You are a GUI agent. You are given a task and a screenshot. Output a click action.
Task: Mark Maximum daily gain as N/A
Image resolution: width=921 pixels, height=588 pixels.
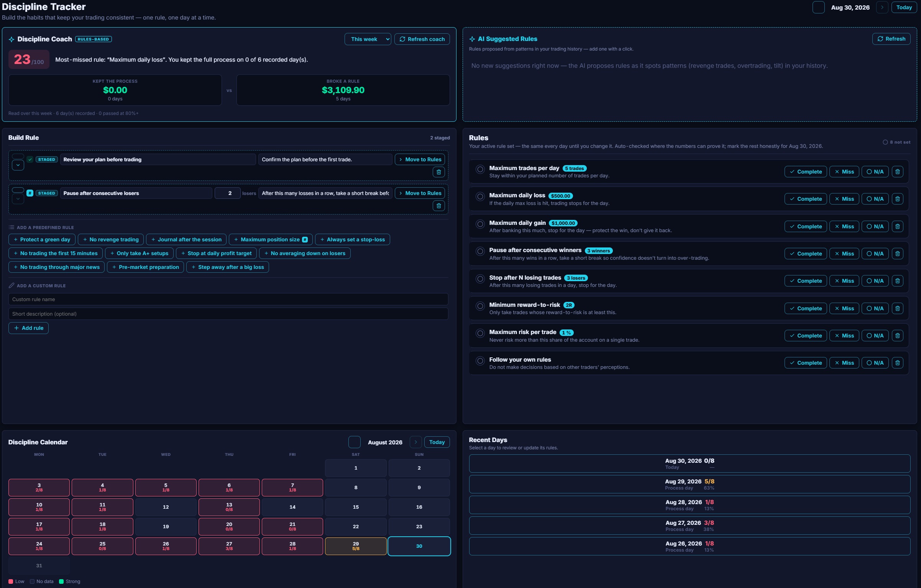pyautogui.click(x=875, y=226)
